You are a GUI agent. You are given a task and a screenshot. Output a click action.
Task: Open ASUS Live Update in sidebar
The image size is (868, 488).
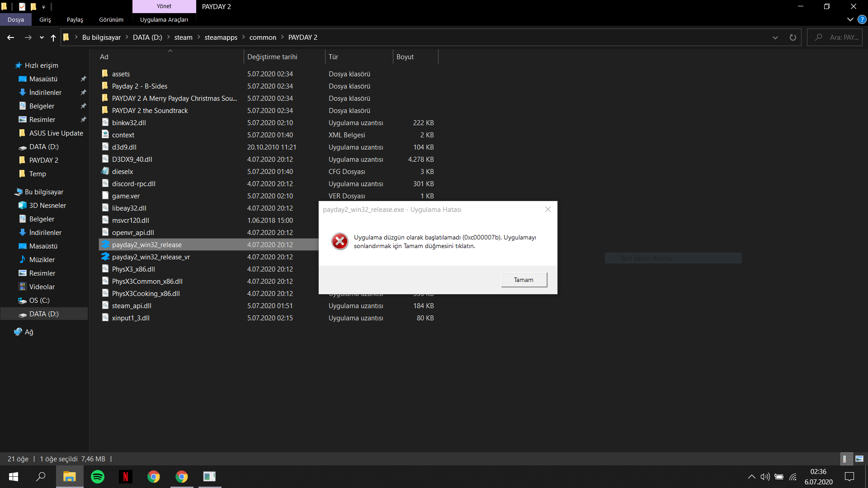(x=56, y=133)
